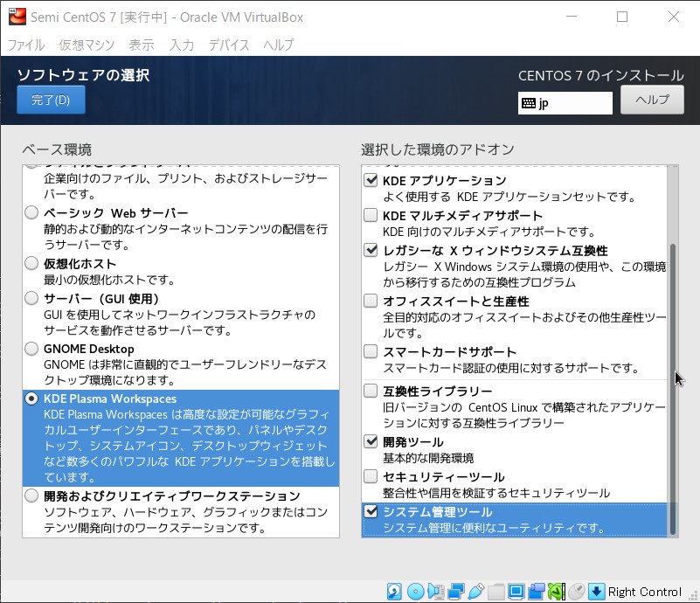Check the 互換性ライブラリー add-on

pyautogui.click(x=371, y=391)
